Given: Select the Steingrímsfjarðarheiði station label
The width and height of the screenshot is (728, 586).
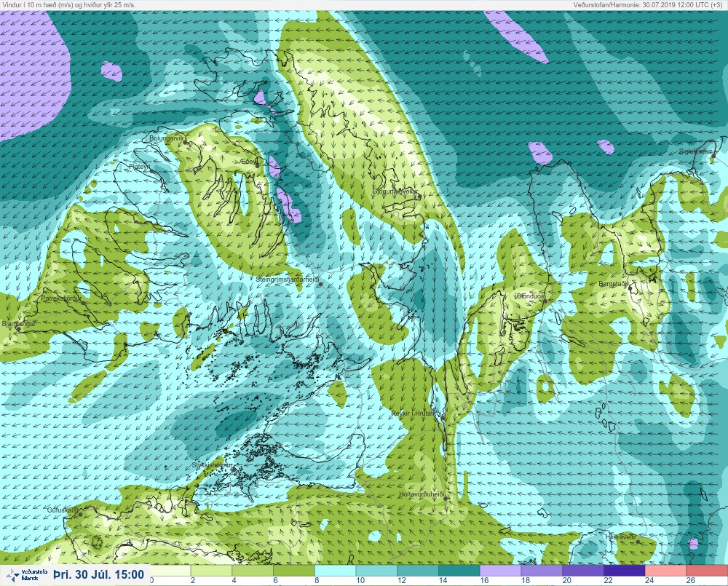Looking at the screenshot, I should [x=288, y=280].
